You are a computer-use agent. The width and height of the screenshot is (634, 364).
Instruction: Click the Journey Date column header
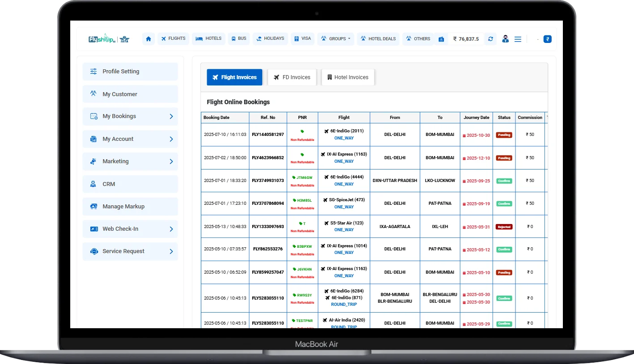click(476, 118)
